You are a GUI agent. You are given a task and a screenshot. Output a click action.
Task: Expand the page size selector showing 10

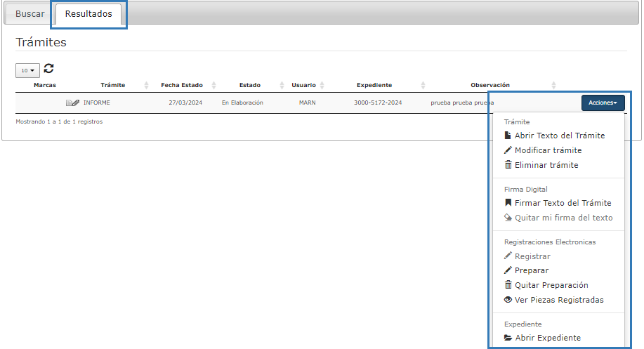(x=27, y=71)
